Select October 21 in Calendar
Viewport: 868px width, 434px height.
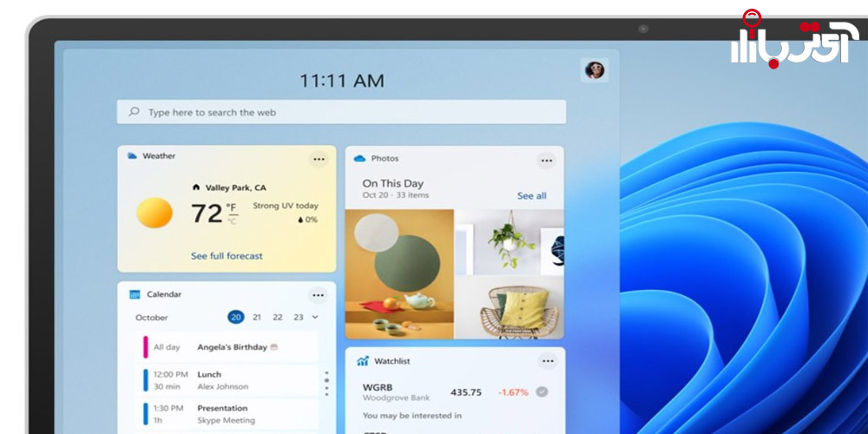257,317
